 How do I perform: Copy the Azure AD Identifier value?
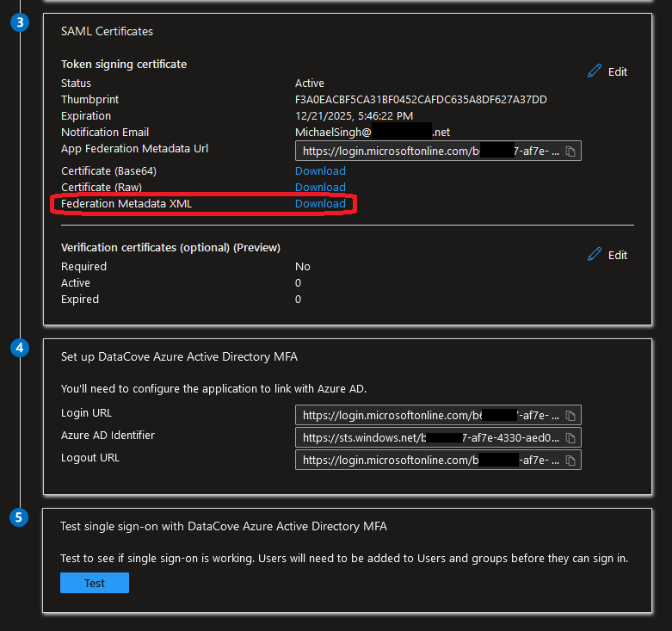[570, 437]
